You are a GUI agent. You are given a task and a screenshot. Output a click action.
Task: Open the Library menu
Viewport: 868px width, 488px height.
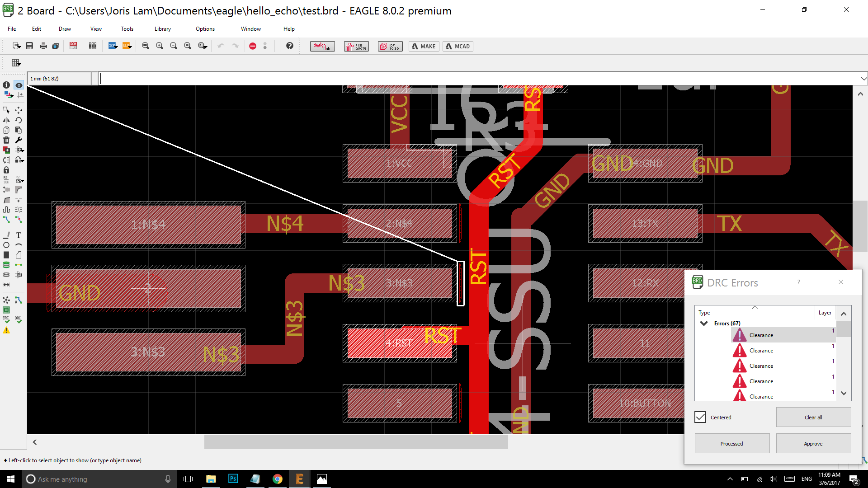click(162, 29)
